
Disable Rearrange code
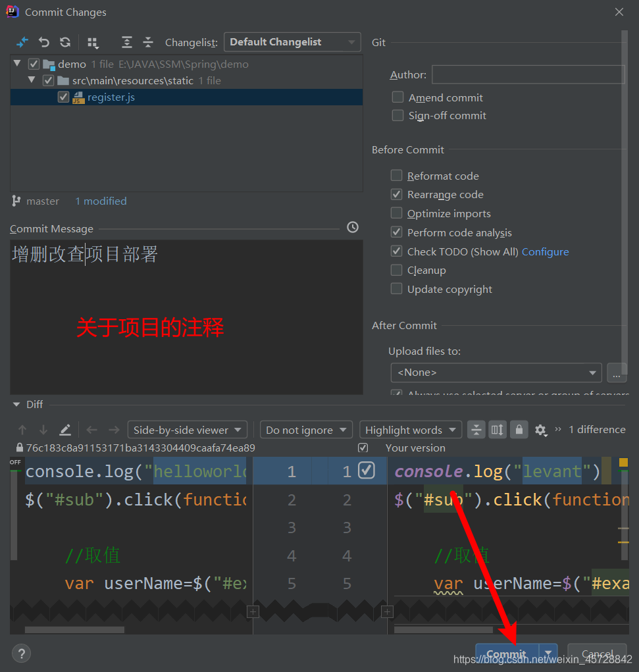click(x=396, y=194)
